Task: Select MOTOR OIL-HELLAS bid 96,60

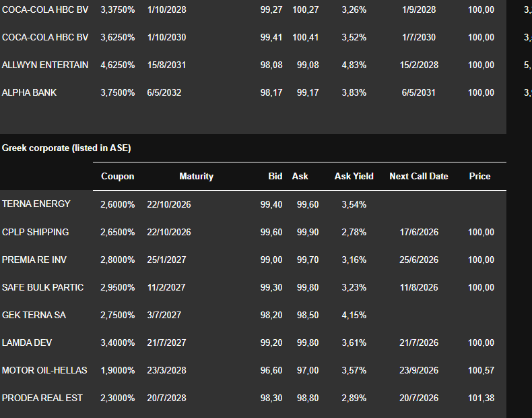Action: (x=271, y=370)
